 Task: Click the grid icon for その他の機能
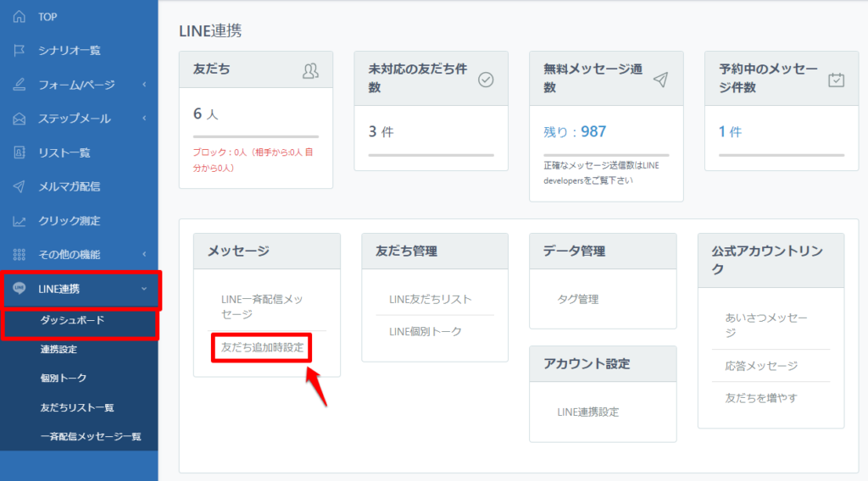pos(19,254)
